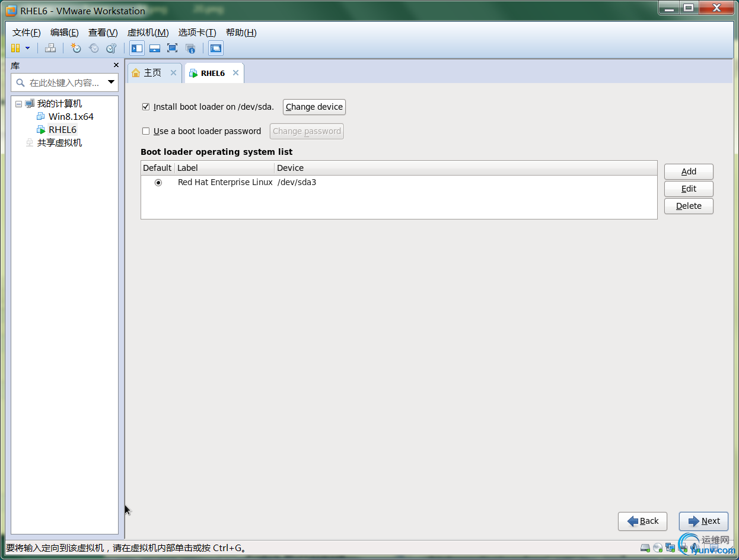
Task: Close the 主页 tab
Action: (x=173, y=72)
